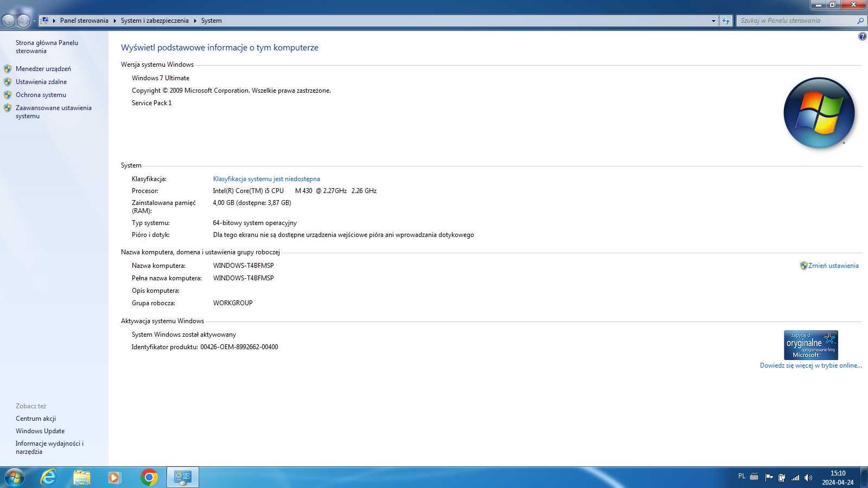Click the PL language indicator
868x488 pixels.
[x=742, y=476]
